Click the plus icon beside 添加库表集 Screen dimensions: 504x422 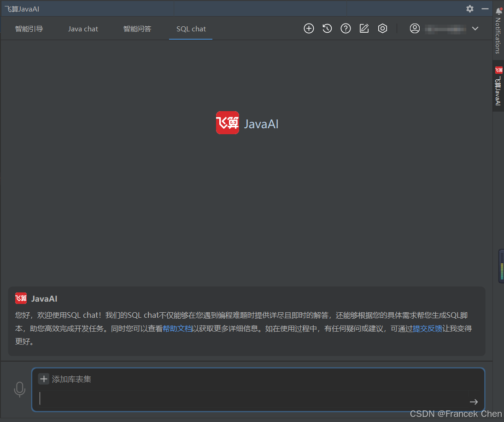click(43, 379)
